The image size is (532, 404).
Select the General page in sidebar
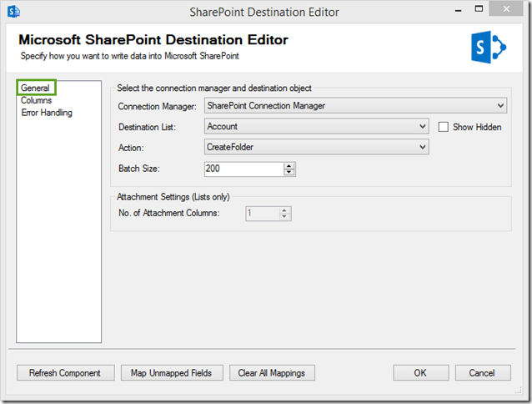coord(36,88)
